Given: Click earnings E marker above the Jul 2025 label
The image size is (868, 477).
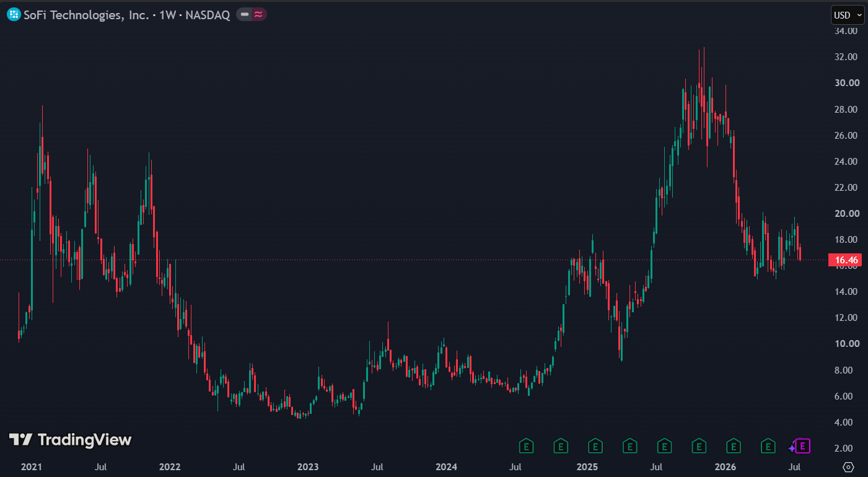Looking at the screenshot, I should pyautogui.click(x=665, y=445).
